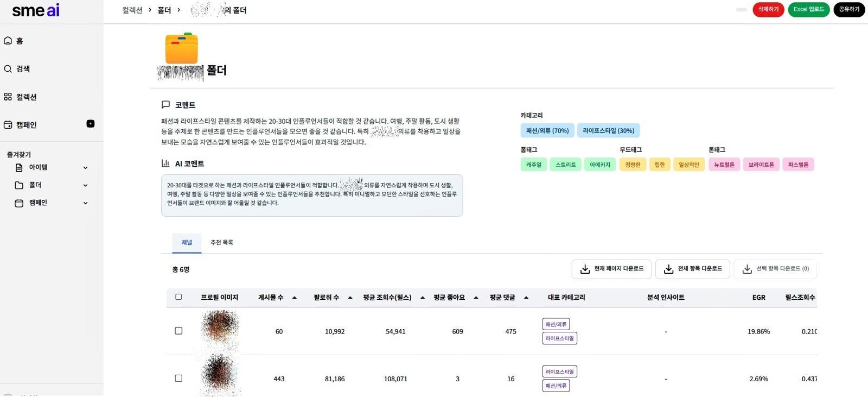Click the collection grid icon in sidebar
The width and height of the screenshot is (868, 397).
pos(8,97)
